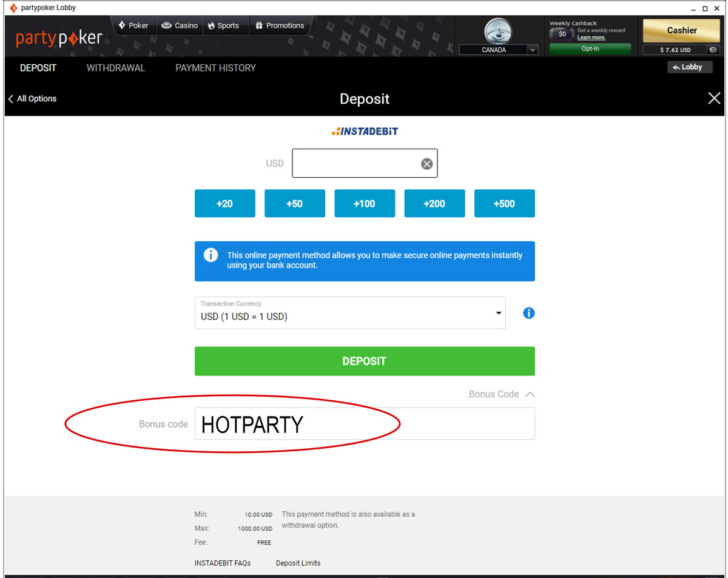Switch to the WITHDRAWAL tab
Image resolution: width=728 pixels, height=578 pixels.
click(x=115, y=68)
